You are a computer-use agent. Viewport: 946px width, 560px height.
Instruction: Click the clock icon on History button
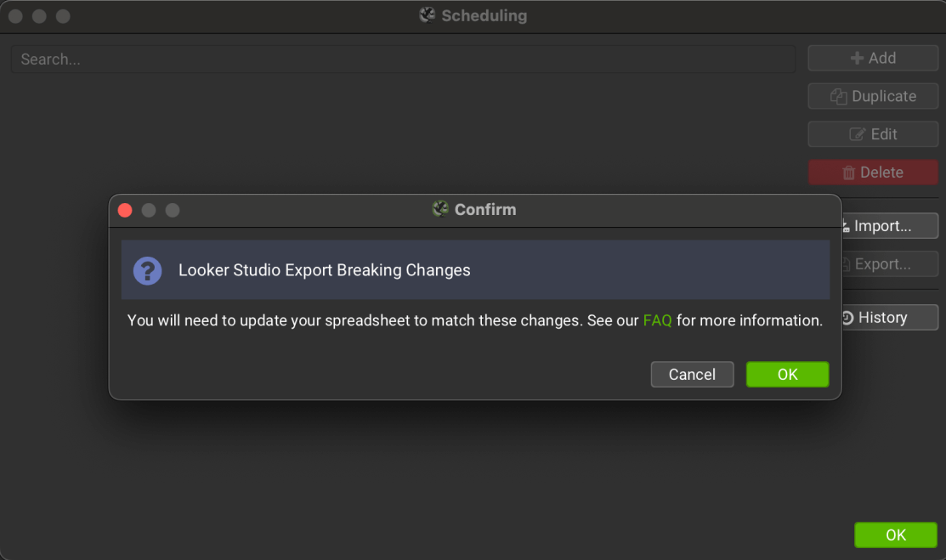coord(847,318)
